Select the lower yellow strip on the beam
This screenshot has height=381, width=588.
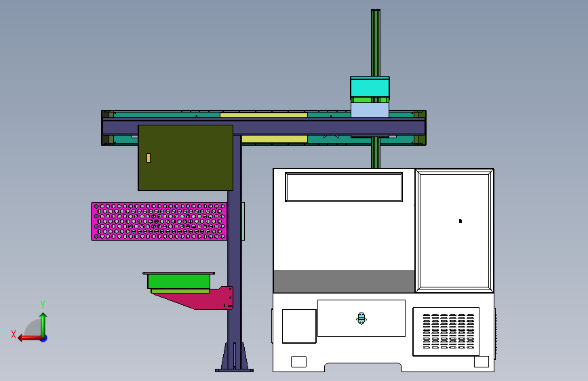tap(275, 139)
